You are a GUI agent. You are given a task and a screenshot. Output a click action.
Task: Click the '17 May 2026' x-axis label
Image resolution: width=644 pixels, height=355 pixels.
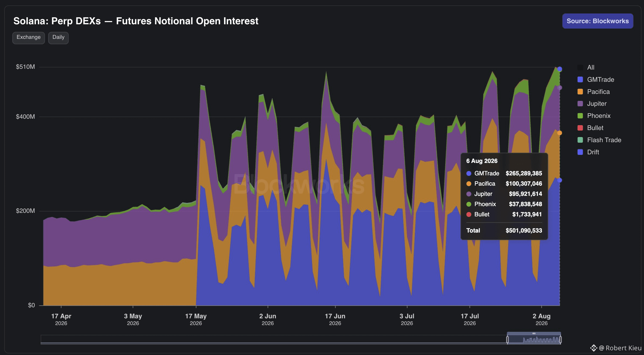(196, 319)
